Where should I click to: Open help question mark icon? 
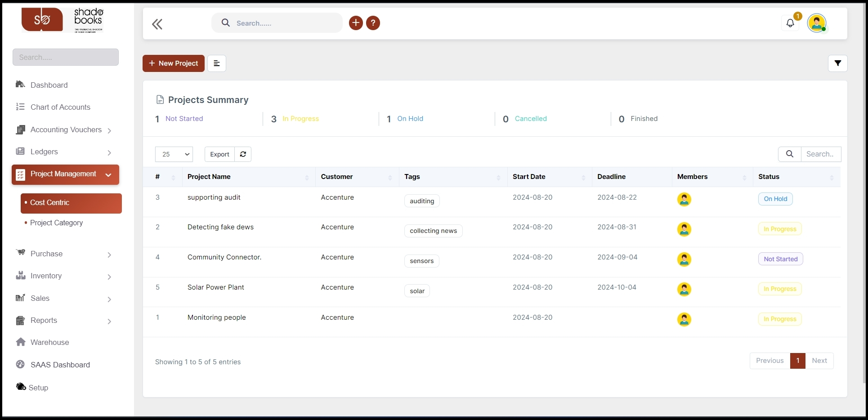pyautogui.click(x=373, y=23)
